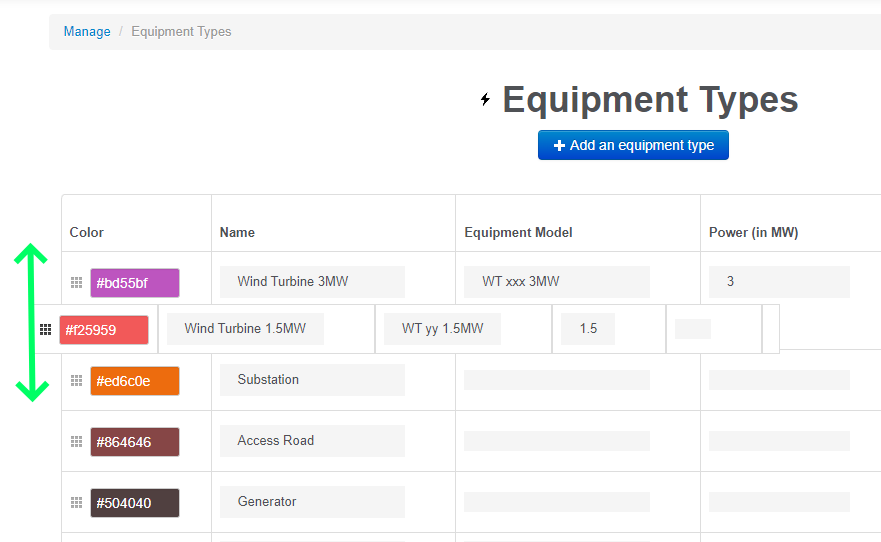Click the brown #864646 color swatch
Screen dimensions: 881x542
click(x=134, y=442)
